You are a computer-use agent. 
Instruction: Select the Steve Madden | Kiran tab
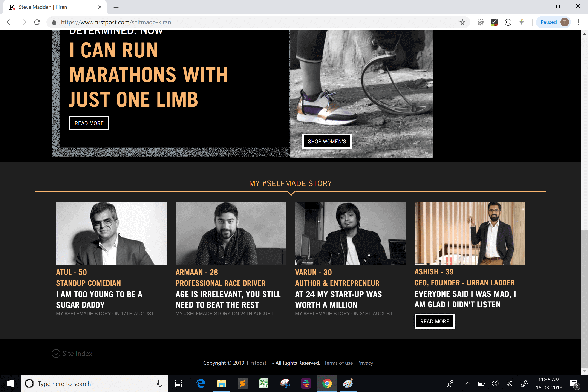[x=55, y=7]
